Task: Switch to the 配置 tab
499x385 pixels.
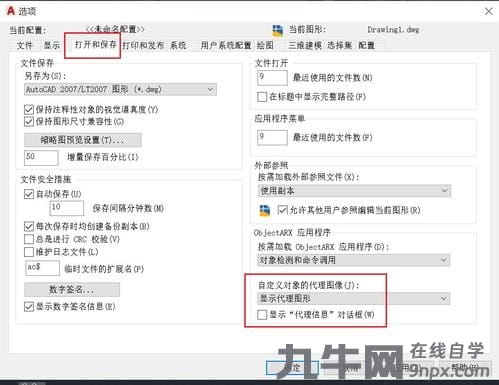Action: (x=367, y=45)
